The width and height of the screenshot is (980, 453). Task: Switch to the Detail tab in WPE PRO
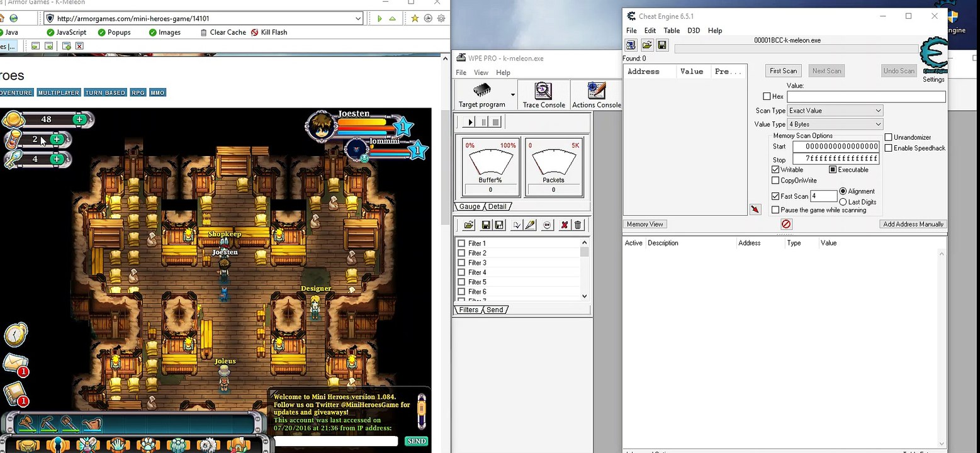[497, 206]
